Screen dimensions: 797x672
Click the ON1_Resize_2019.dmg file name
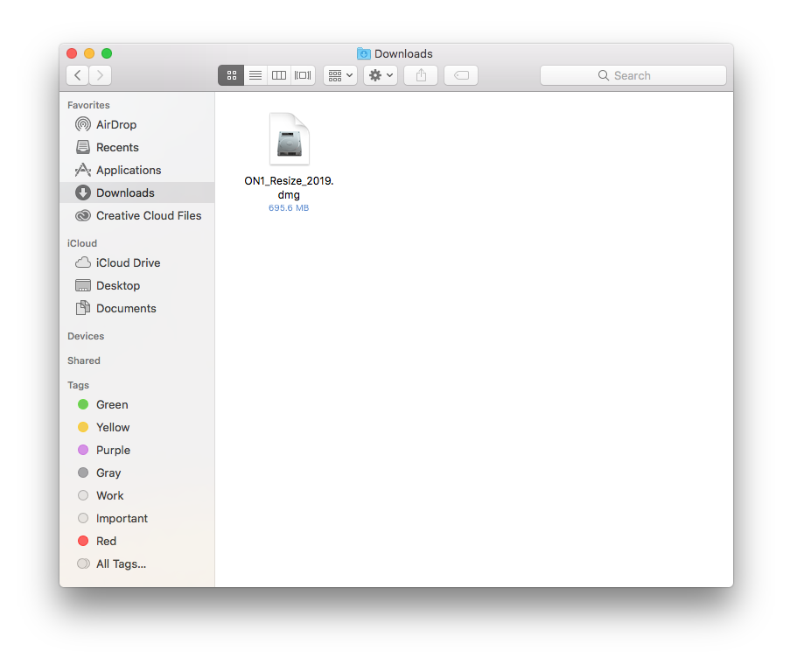point(289,187)
